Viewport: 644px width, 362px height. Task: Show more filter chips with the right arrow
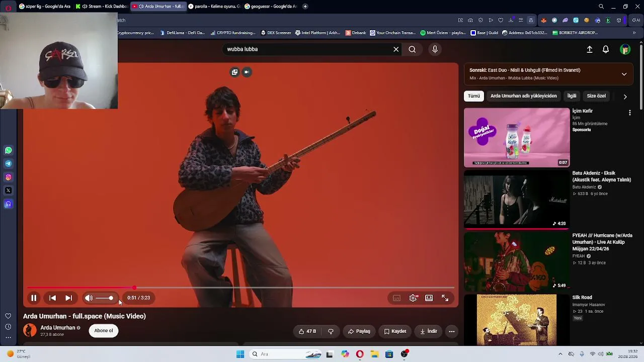(x=625, y=97)
